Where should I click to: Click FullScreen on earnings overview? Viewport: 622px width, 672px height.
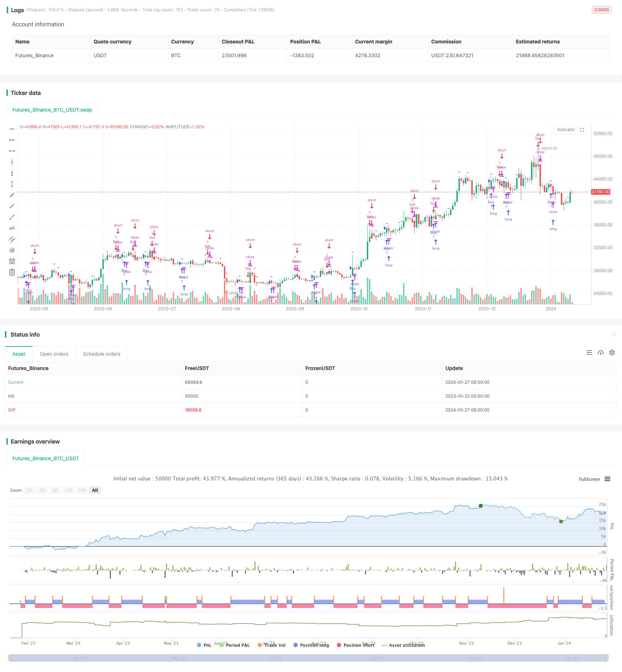[x=589, y=479]
